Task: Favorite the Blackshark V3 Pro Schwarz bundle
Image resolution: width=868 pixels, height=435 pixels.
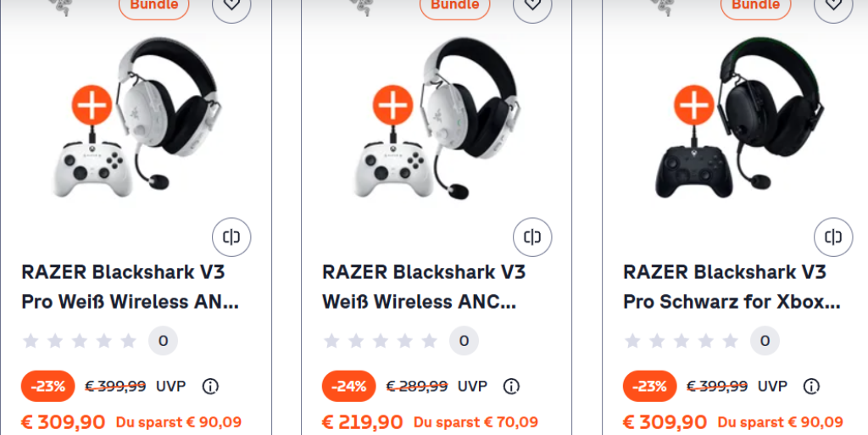Action: tap(833, 5)
